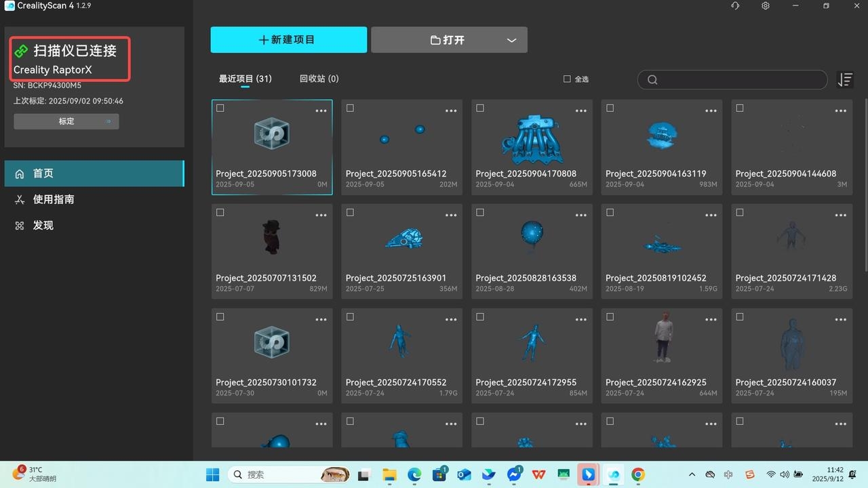The image size is (868, 488).
Task: Select the checkbox for Project_20250724162925
Action: click(610, 317)
